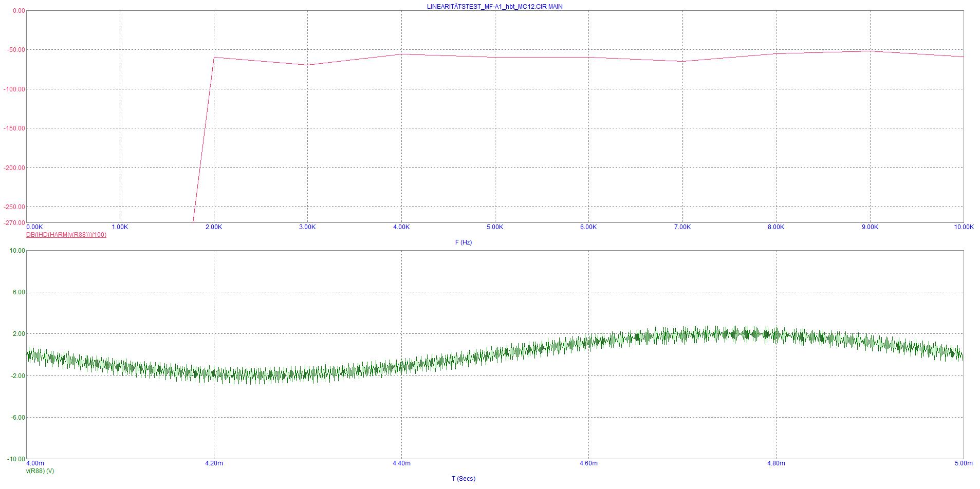Click the 9.00K frequency tick label
The width and height of the screenshot is (980, 489).
point(870,227)
